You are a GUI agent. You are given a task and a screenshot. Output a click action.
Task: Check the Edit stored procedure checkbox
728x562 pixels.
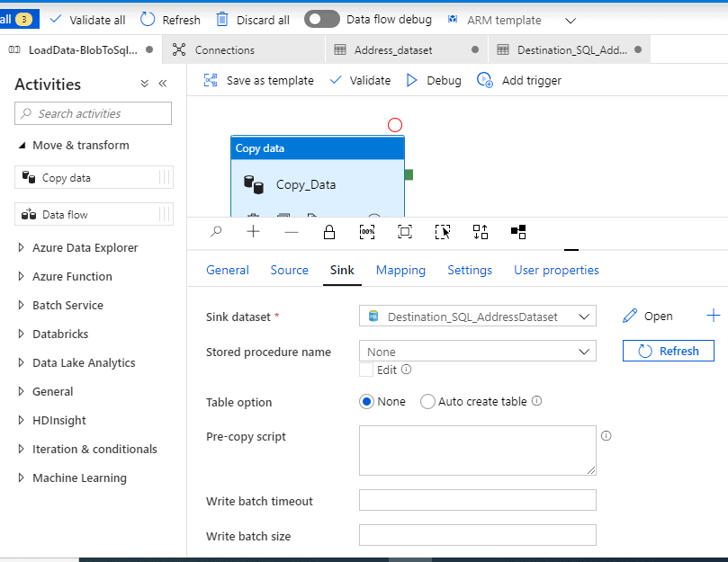(366, 370)
